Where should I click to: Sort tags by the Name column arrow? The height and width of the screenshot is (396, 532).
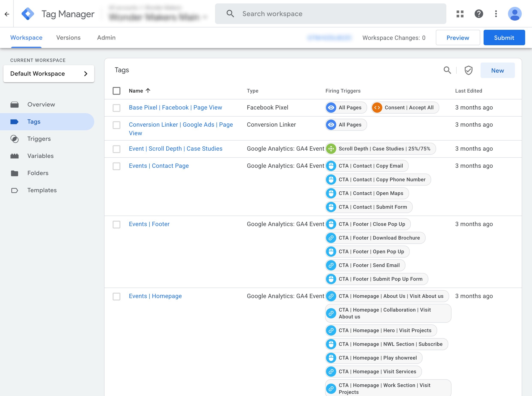coord(148,91)
